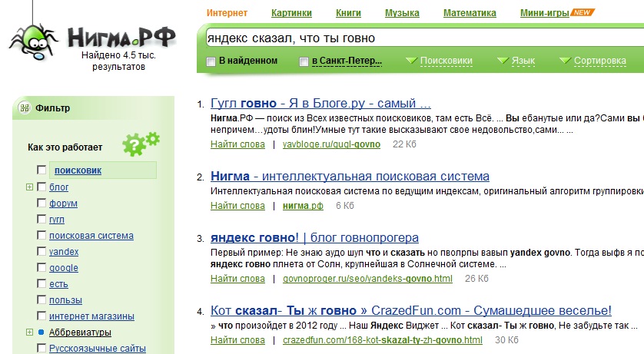
Task: Open the yavbloge.ru/gugl-govno URL
Action: (331, 144)
